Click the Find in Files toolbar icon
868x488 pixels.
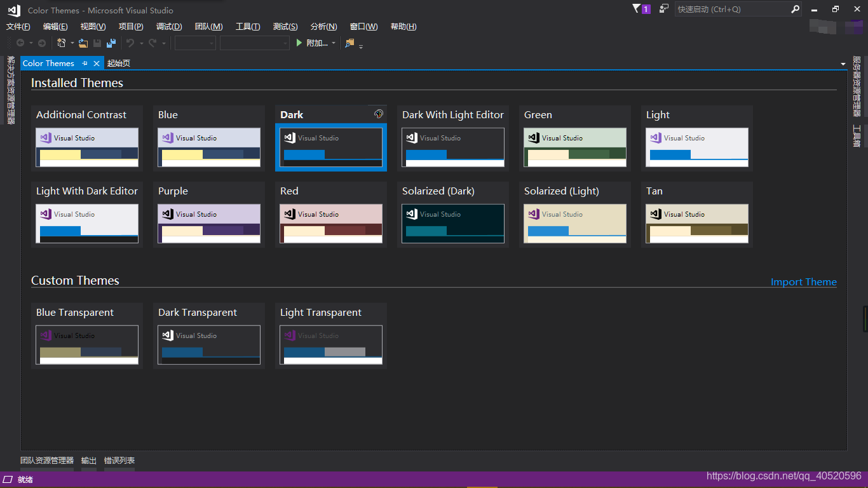click(349, 43)
